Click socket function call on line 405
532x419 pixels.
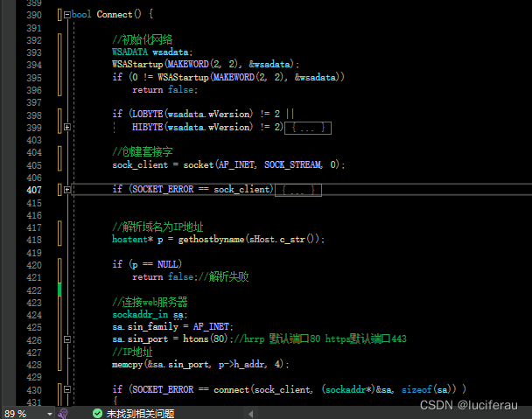click(199, 164)
